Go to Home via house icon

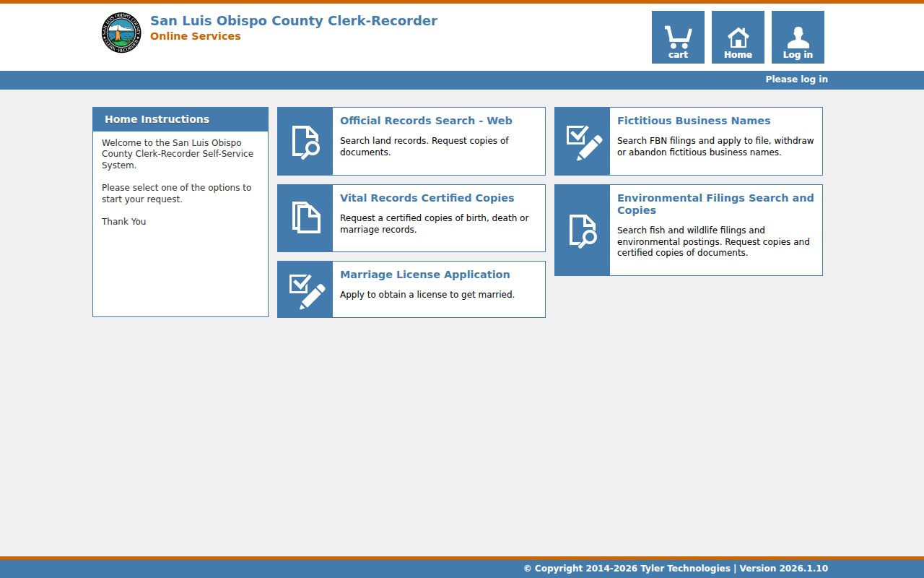point(738,37)
